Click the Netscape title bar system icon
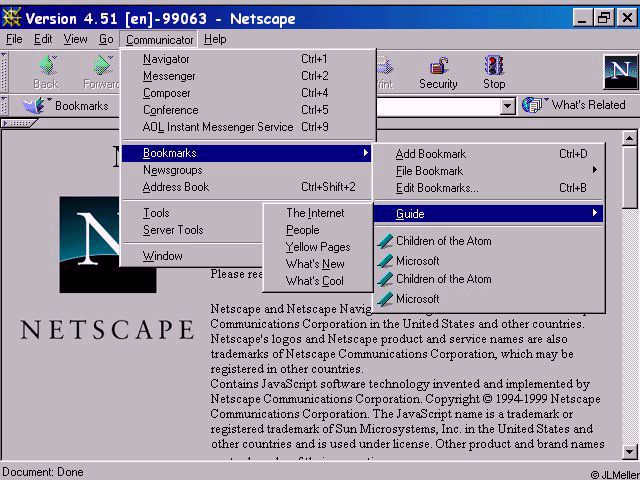The height and width of the screenshot is (480, 640). pyautogui.click(x=11, y=18)
